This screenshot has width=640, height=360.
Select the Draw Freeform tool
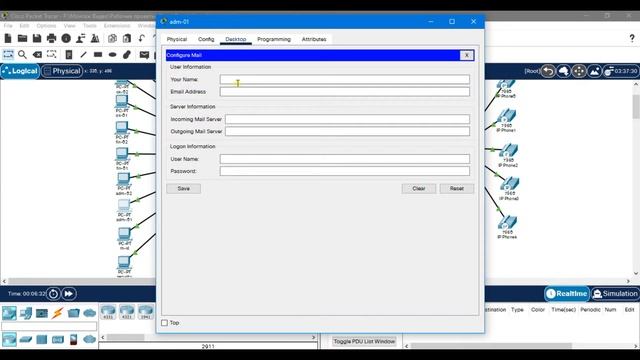[127, 54]
